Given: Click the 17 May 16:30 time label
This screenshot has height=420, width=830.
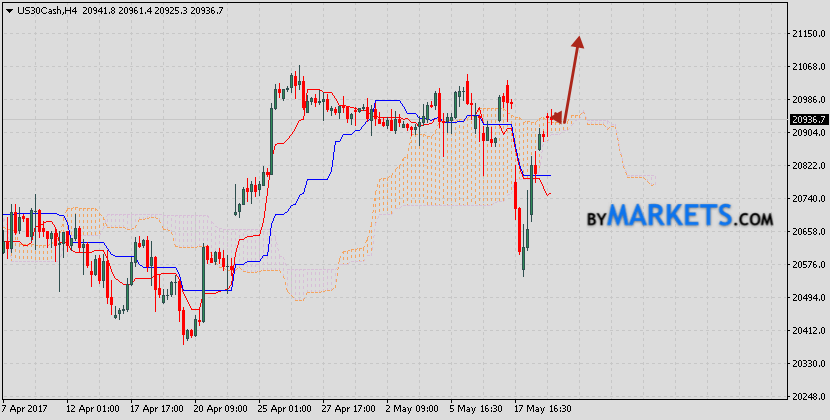Looking at the screenshot, I should point(545,410).
